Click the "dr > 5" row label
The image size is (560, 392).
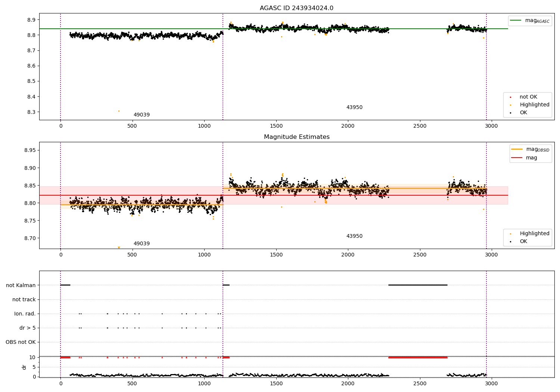click(28, 328)
